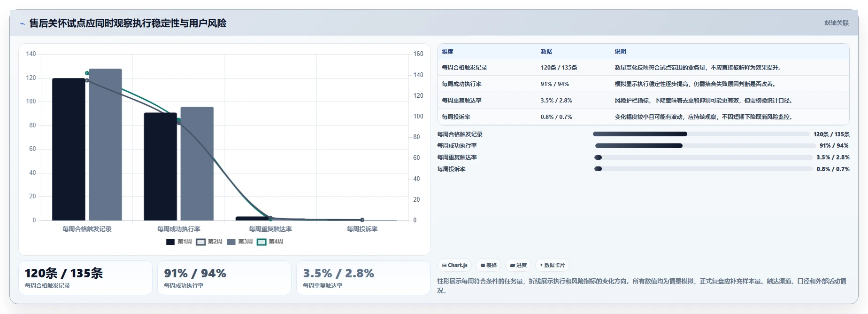Click the 每周合格触发记录 x-axis label
The height and width of the screenshot is (314, 868).
87,229
